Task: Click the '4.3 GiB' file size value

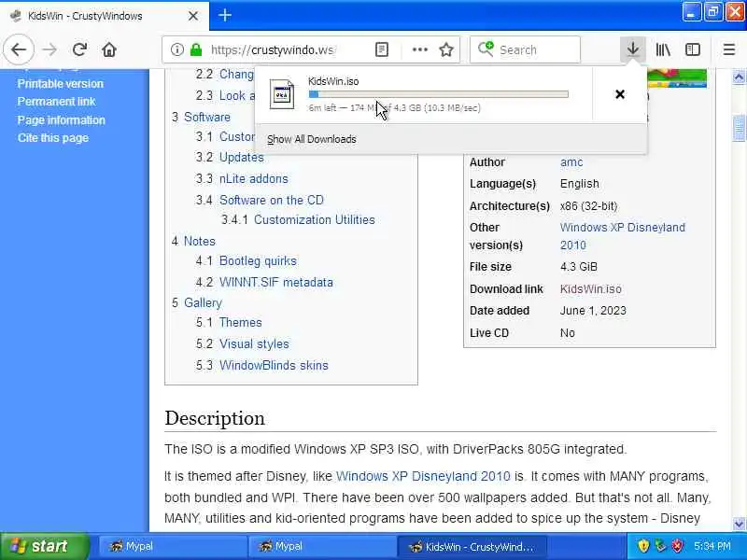Action: pos(578,267)
